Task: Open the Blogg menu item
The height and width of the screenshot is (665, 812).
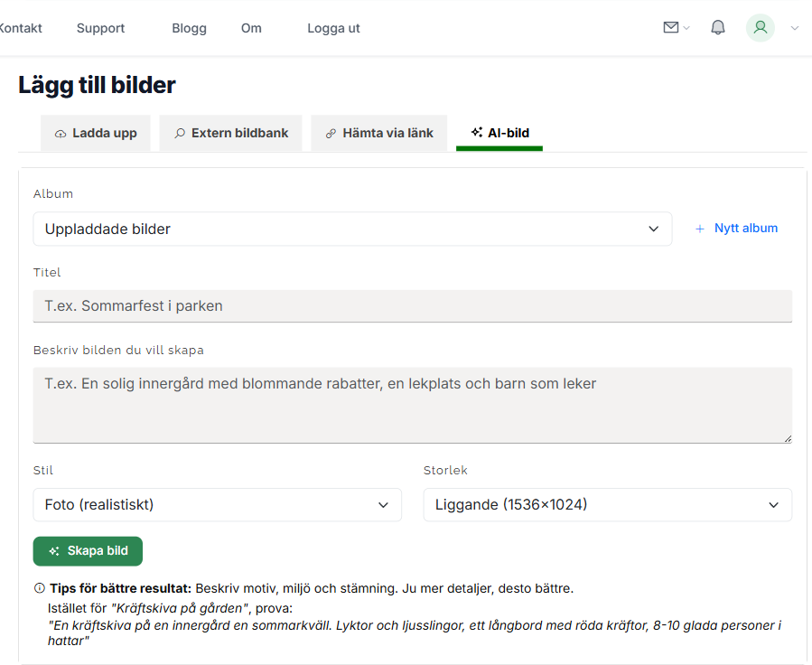Action: coord(189,28)
